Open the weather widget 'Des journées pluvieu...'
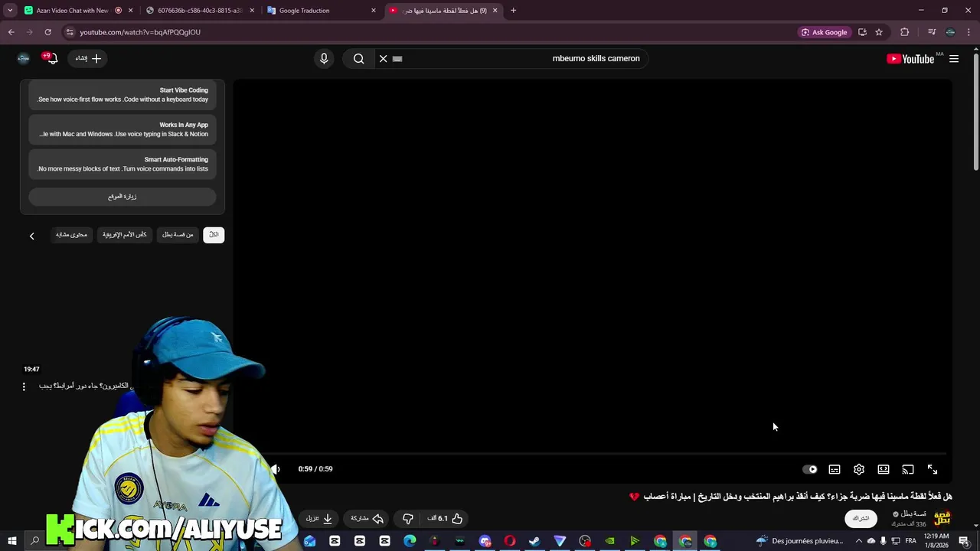This screenshot has height=551, width=980. click(x=799, y=541)
